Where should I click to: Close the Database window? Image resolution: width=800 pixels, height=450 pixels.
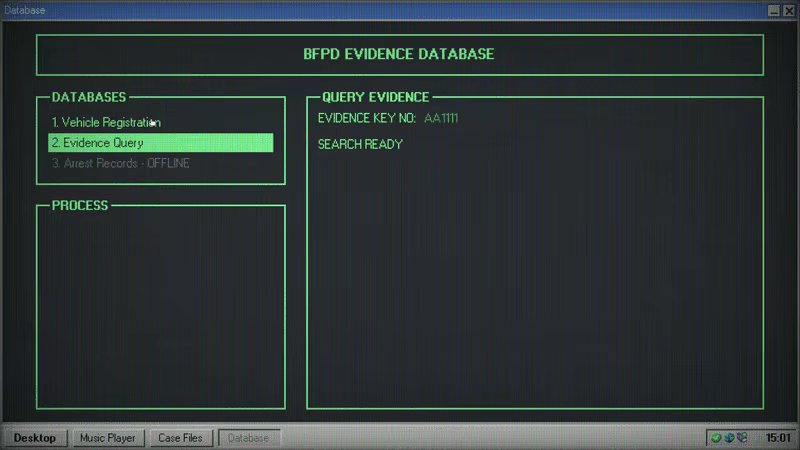click(789, 10)
